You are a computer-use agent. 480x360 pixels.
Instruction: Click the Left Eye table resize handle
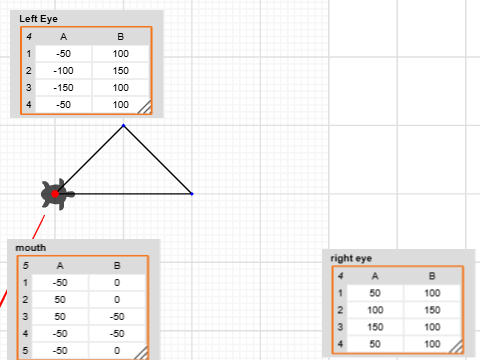144,107
